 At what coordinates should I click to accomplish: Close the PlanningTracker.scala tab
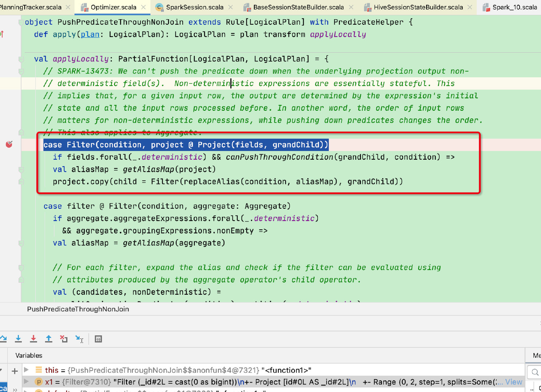coord(69,7)
